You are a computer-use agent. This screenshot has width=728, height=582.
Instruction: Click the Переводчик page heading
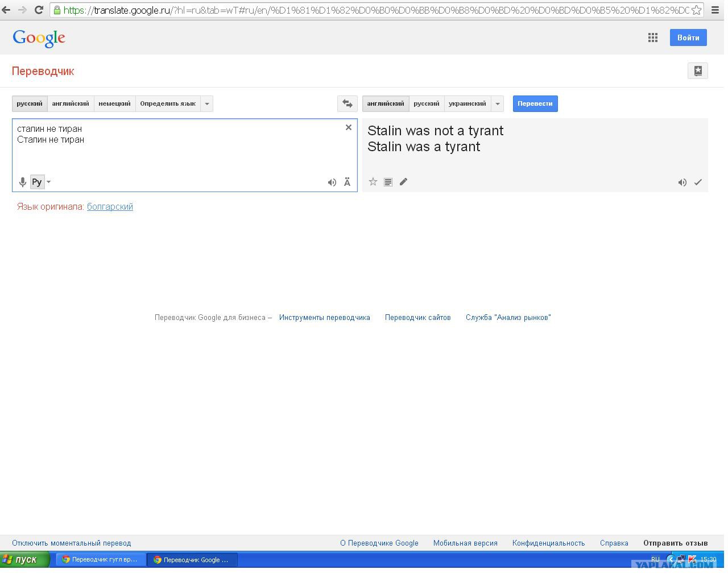pos(43,71)
